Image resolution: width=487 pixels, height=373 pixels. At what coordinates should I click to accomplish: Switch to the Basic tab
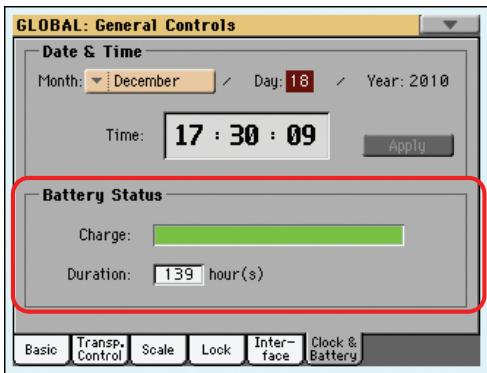pos(41,350)
